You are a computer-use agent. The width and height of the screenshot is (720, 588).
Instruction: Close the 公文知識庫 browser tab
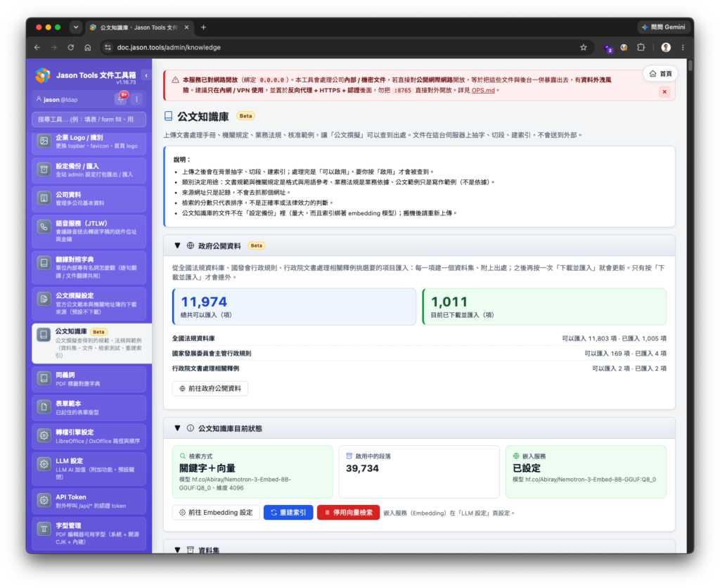(x=186, y=27)
